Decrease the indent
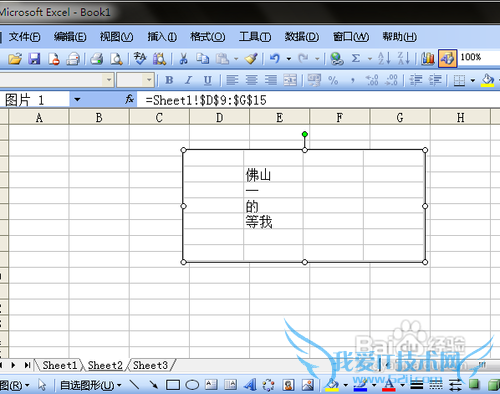This screenshot has width=500, height=394. [416, 80]
